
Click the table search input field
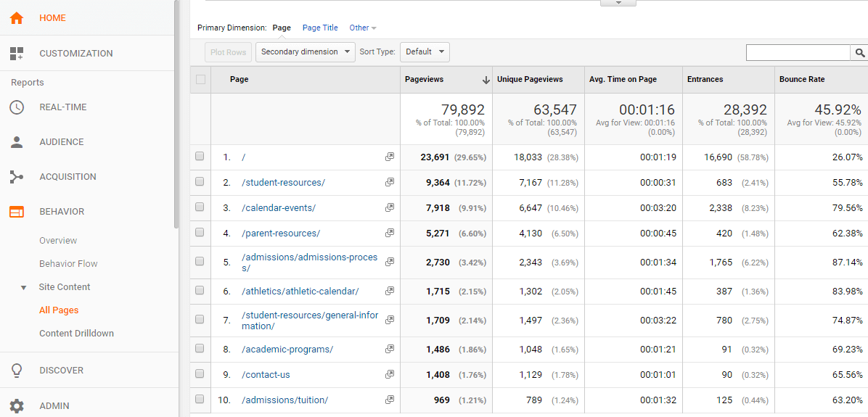[x=798, y=52]
